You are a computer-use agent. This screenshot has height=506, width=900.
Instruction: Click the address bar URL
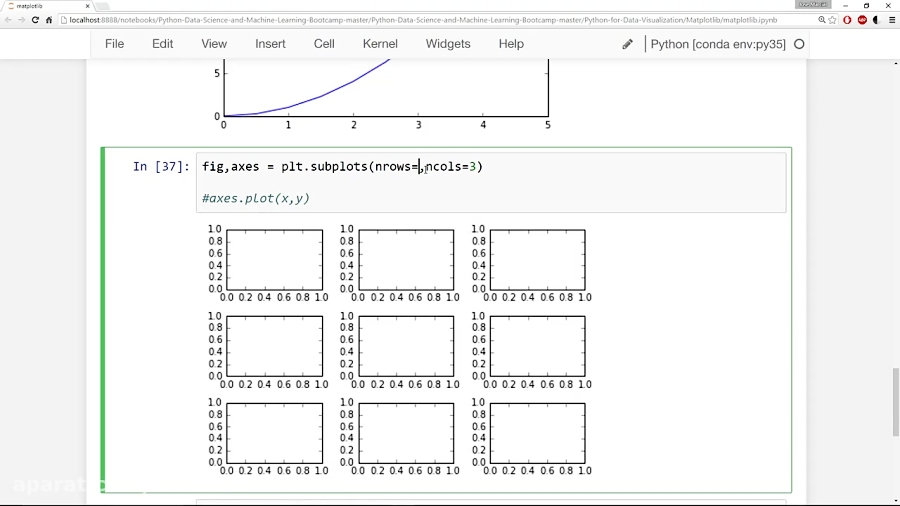(423, 20)
